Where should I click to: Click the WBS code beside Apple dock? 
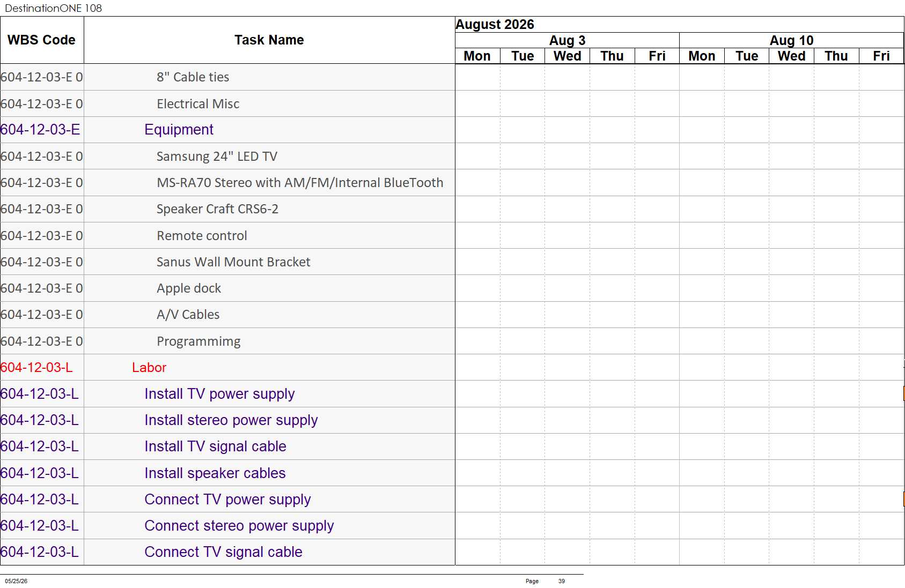(x=42, y=288)
